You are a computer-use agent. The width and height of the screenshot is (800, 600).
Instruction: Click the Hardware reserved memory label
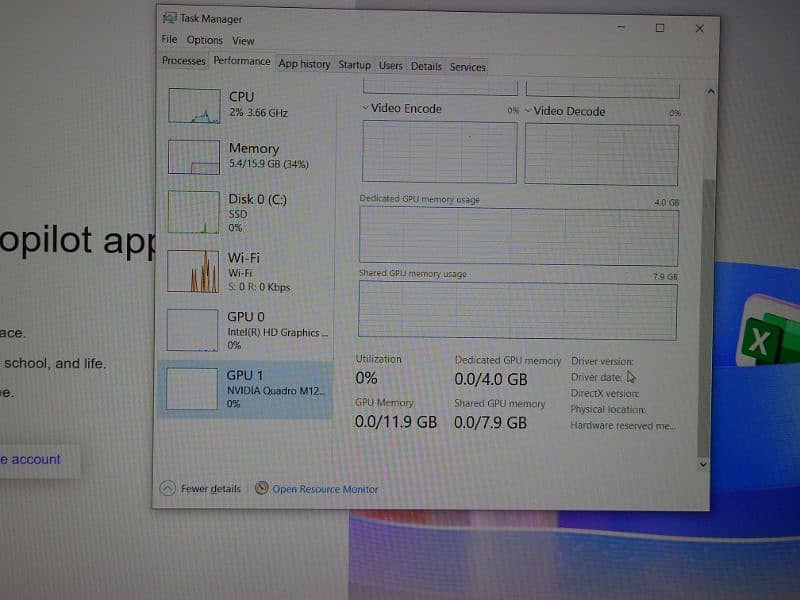pos(623,425)
